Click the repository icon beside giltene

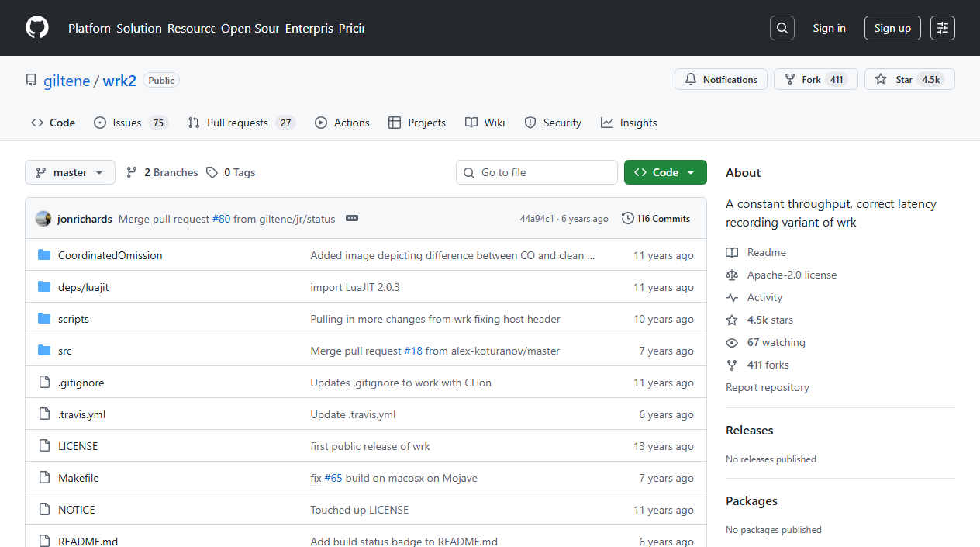pos(31,80)
